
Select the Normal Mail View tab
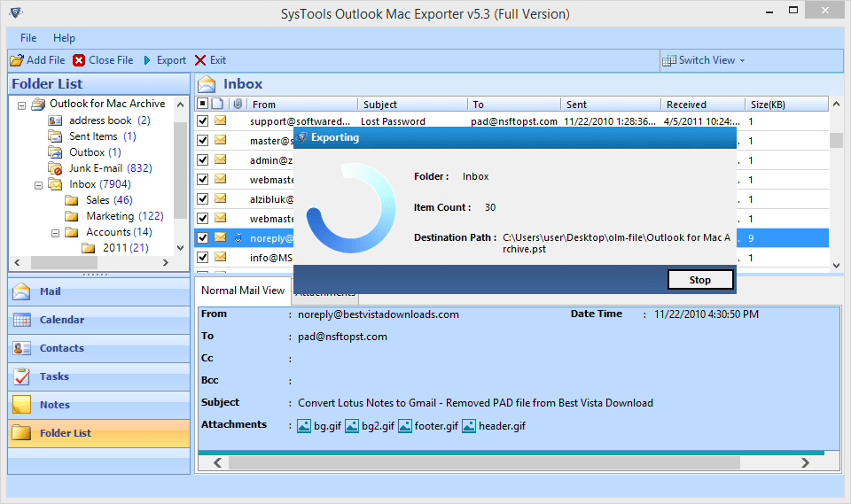tap(243, 291)
